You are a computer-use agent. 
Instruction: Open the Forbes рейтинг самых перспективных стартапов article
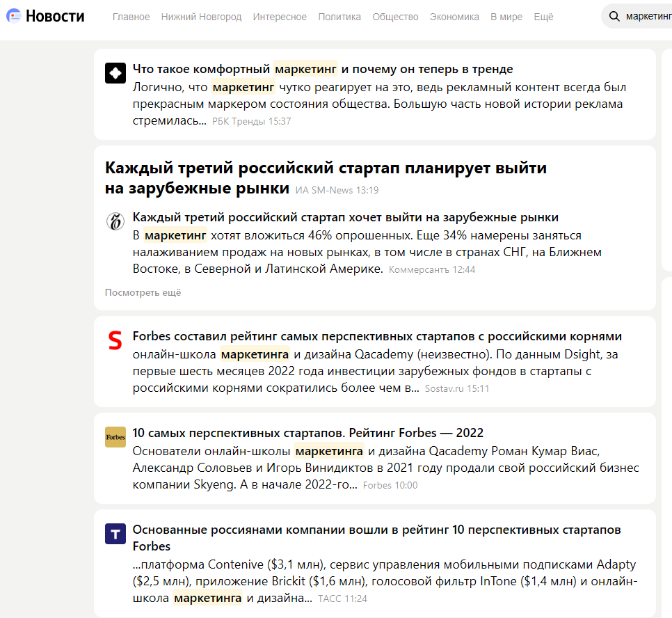(377, 337)
